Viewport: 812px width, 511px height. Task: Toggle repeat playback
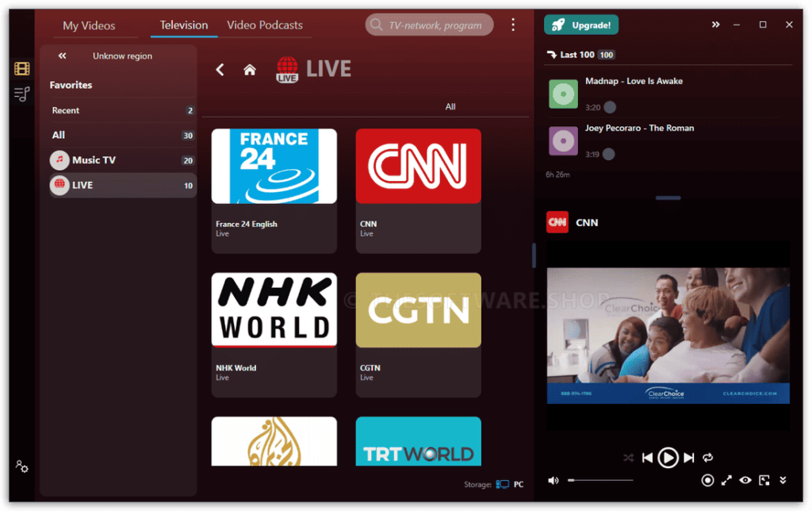[708, 458]
